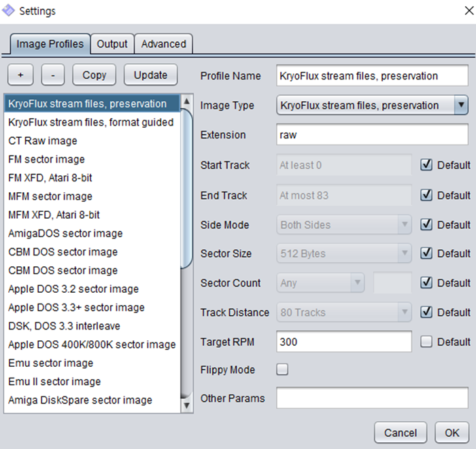Viewport: 476px width, 449px height.
Task: Select 'Apple DOS 3.3+ sector image' profile
Action: click(x=92, y=307)
